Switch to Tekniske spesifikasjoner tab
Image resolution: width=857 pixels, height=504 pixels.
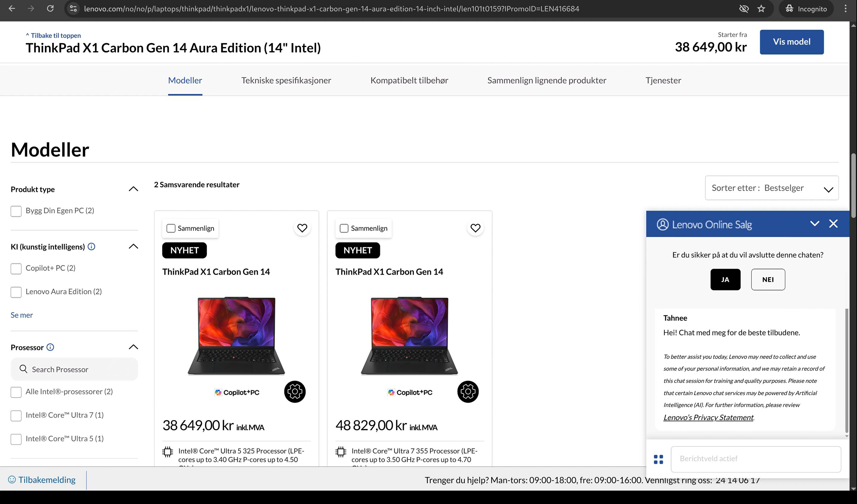click(286, 81)
